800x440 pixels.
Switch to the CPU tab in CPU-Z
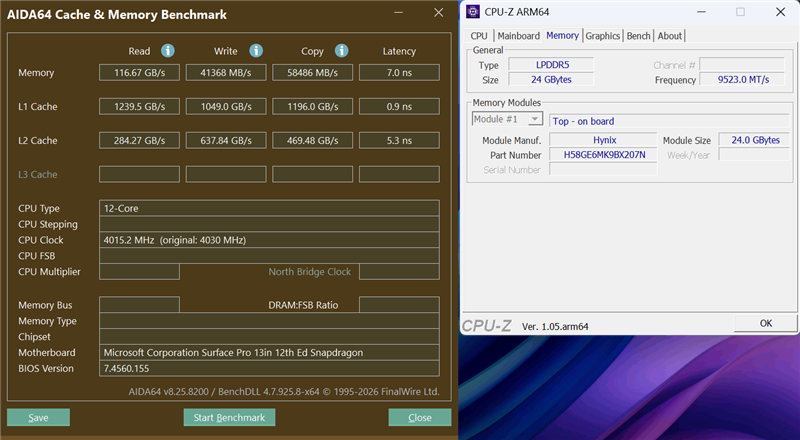pos(479,36)
